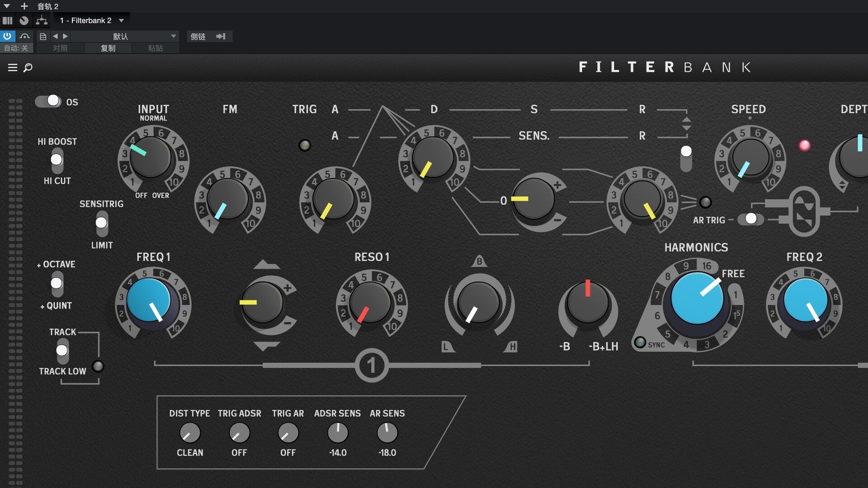Click the blue FREQ 1 knob
This screenshot has width=868, height=488.
tap(148, 300)
